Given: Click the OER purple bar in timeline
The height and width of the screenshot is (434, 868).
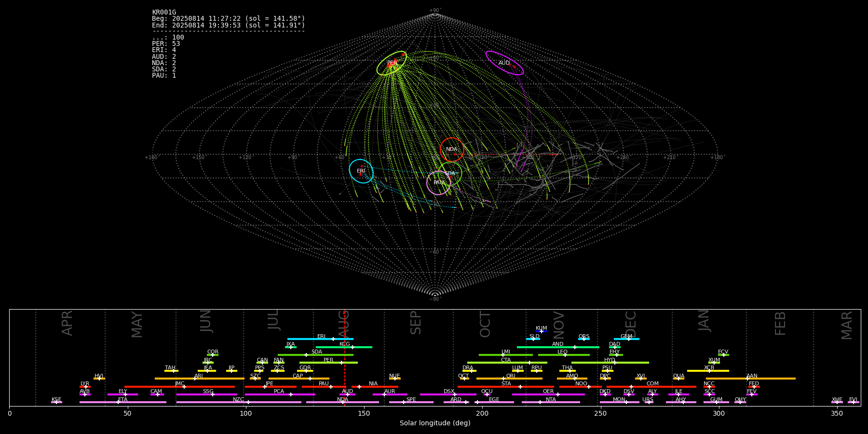Looking at the screenshot, I should click(x=548, y=394).
